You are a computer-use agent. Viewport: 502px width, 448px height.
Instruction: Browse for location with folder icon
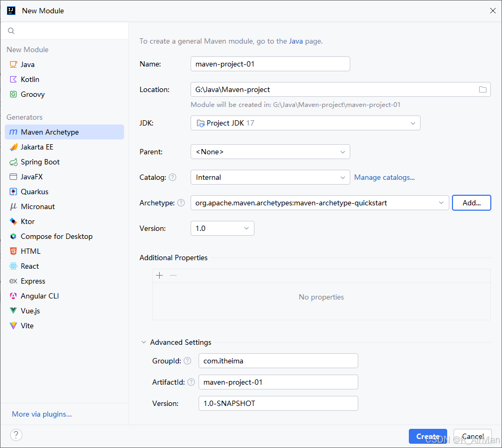482,89
